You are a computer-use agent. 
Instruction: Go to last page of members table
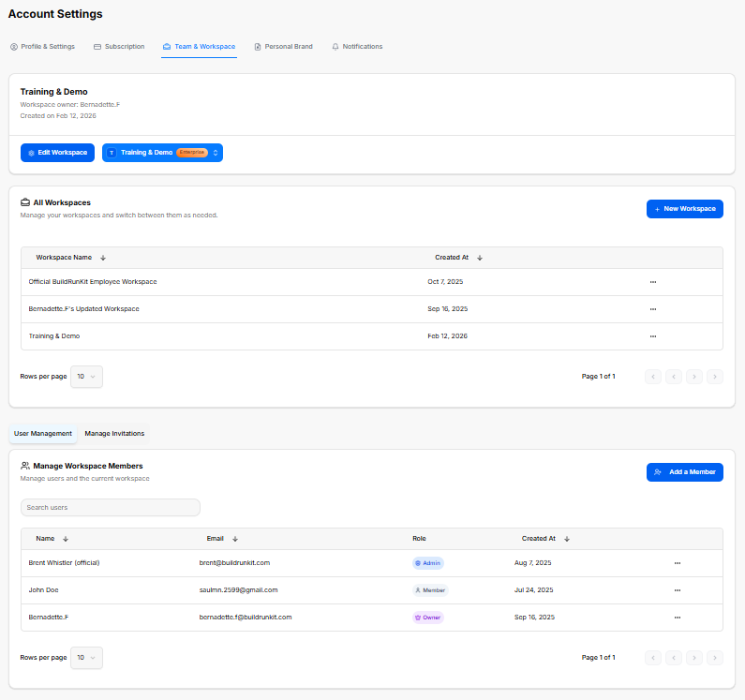pos(715,658)
